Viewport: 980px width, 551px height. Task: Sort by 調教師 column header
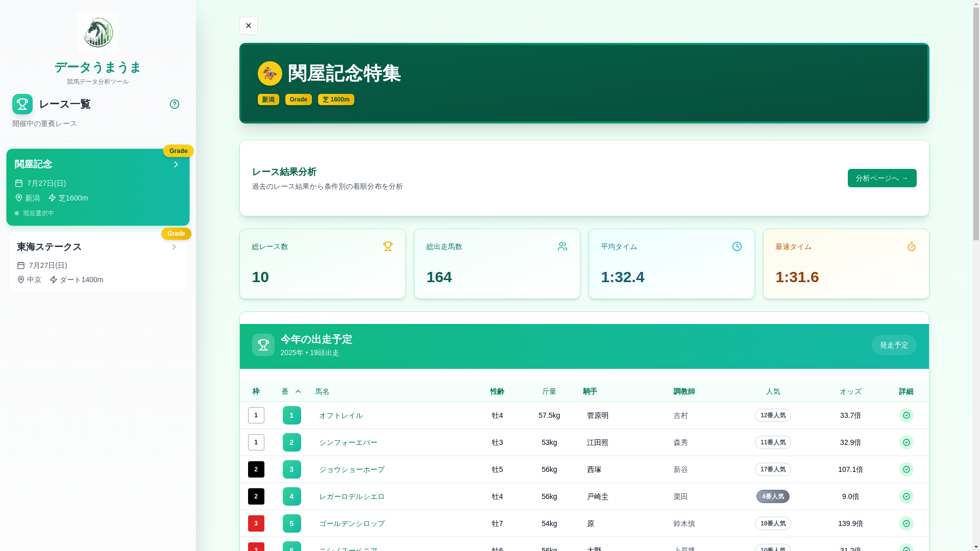684,391
